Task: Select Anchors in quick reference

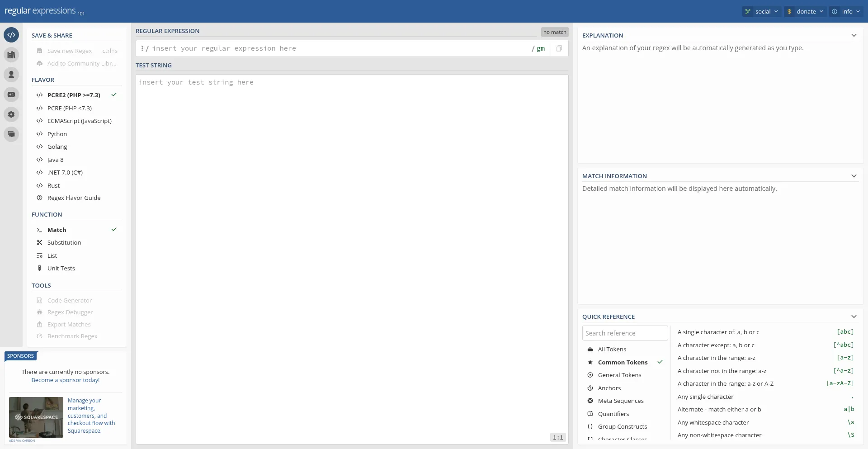Action: tap(609, 388)
